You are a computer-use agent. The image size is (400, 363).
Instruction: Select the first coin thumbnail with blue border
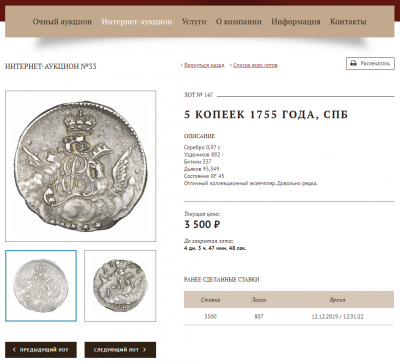[41, 286]
